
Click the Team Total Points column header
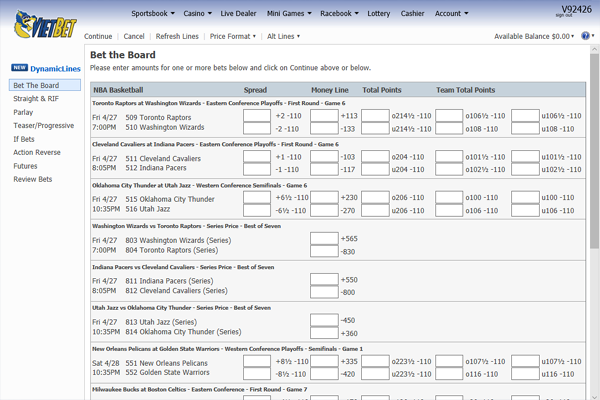(465, 90)
